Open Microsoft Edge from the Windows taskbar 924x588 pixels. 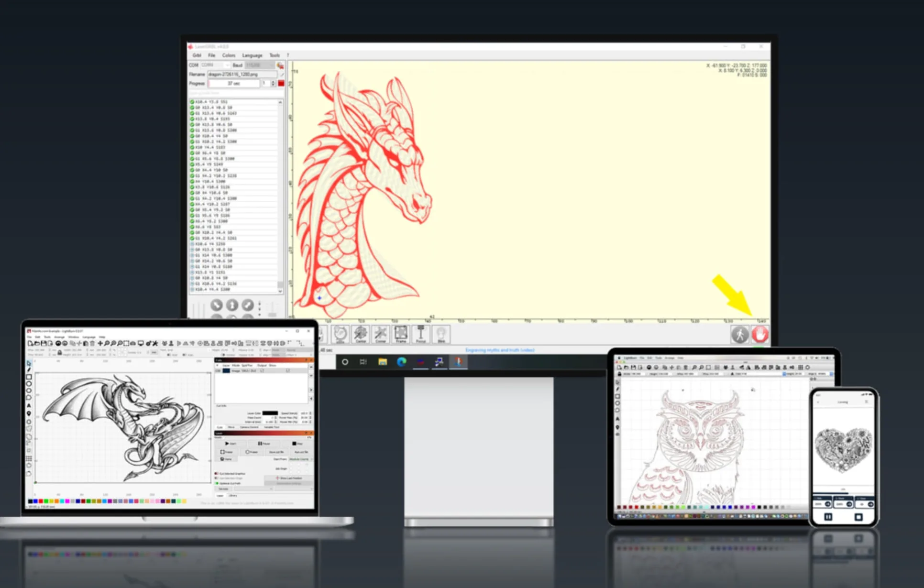click(x=401, y=362)
